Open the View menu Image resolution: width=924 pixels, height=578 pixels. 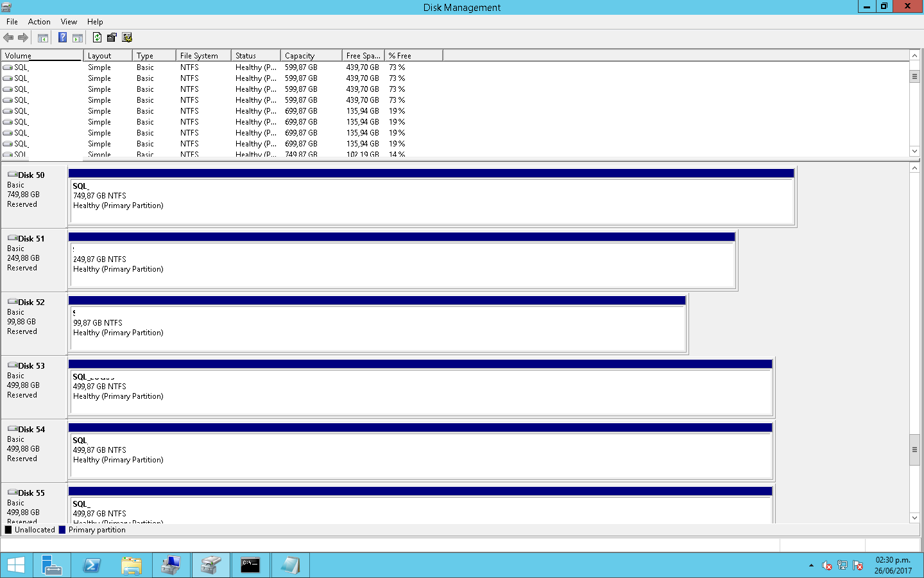coord(69,22)
